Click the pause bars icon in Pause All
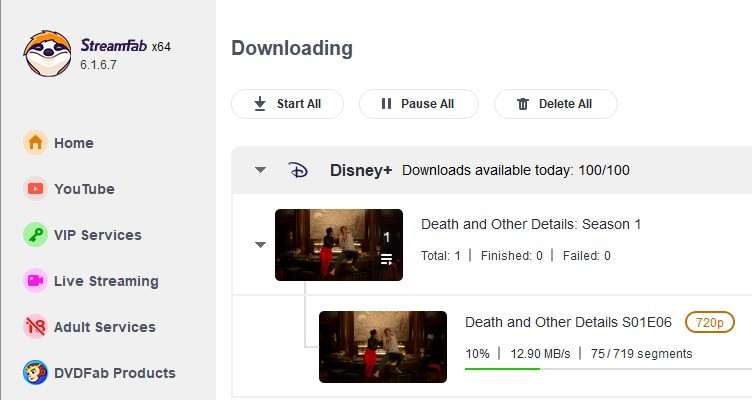This screenshot has width=752, height=400. pyautogui.click(x=386, y=104)
